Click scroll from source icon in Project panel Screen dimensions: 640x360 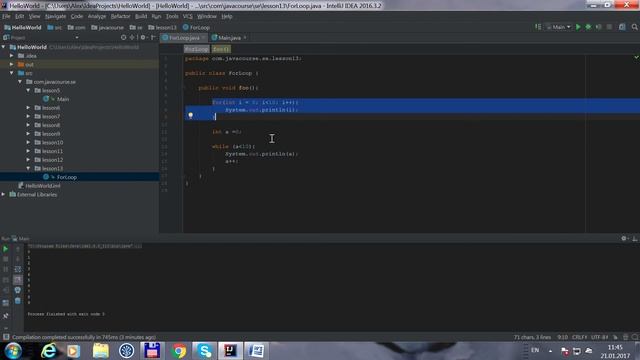pos(123,38)
